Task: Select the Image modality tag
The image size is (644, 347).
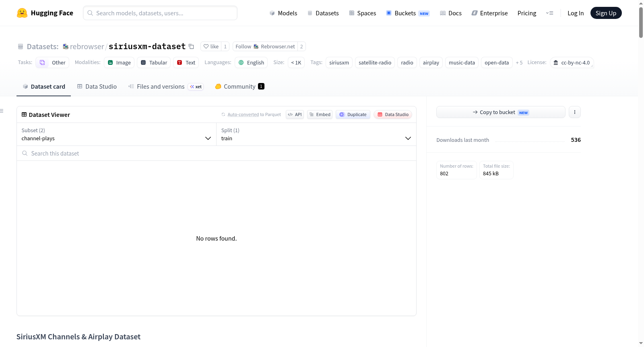Action: pyautogui.click(x=119, y=62)
